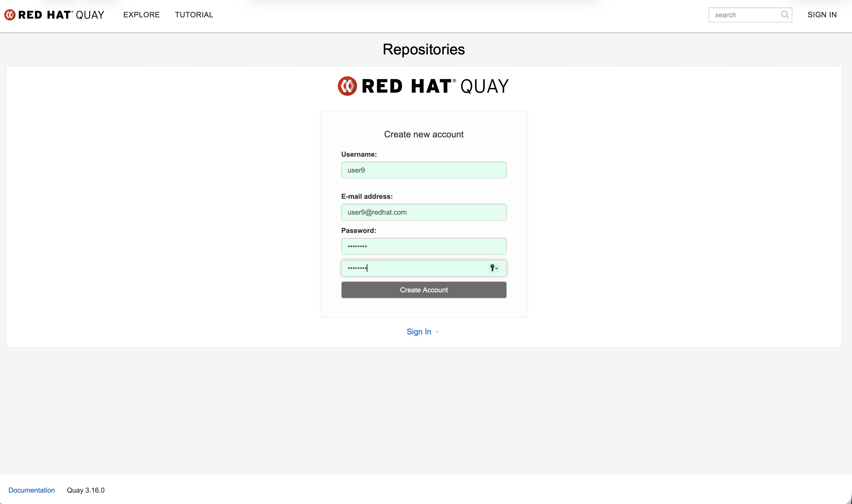Click the Quay 3.16.0 version text
Screen dimensions: 852x504
point(86,490)
